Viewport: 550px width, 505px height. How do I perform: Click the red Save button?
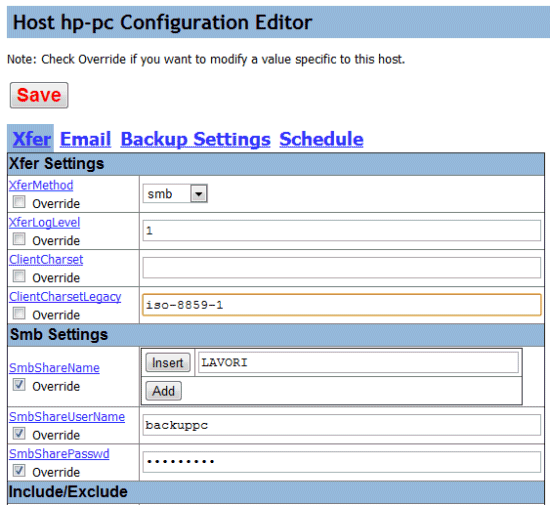tap(39, 95)
